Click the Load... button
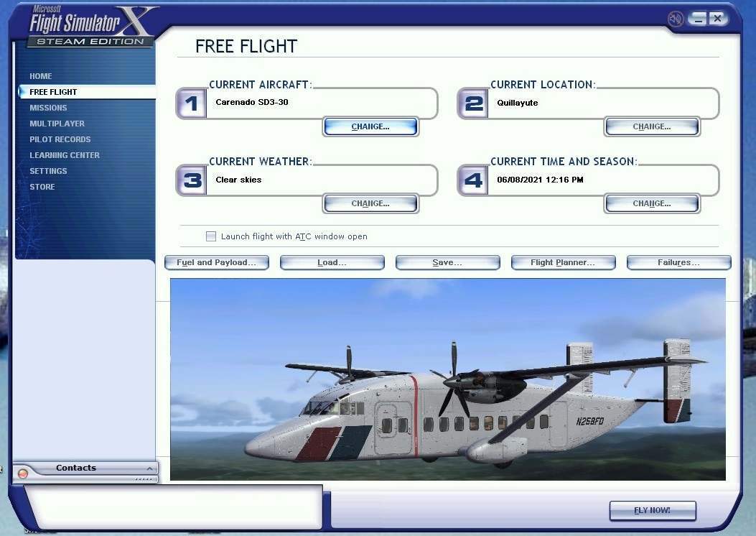This screenshot has width=756, height=536. click(x=332, y=262)
